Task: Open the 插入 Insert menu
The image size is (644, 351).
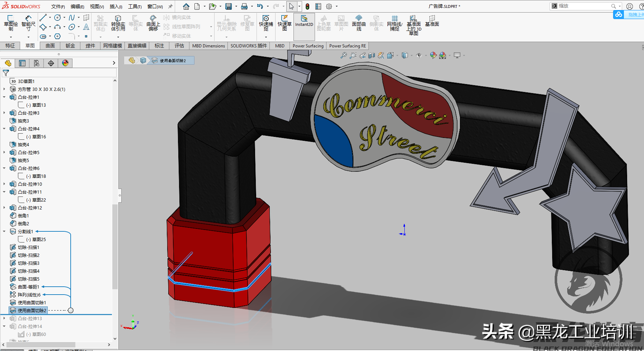Action: (x=116, y=6)
